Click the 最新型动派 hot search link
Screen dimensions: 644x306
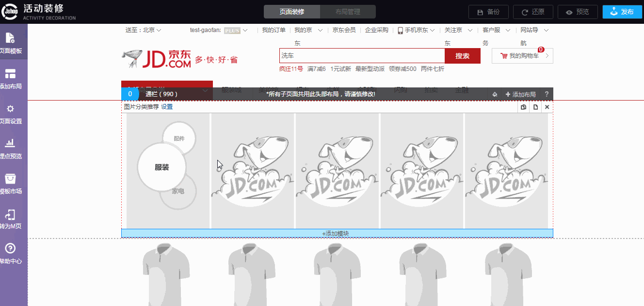[370, 69]
